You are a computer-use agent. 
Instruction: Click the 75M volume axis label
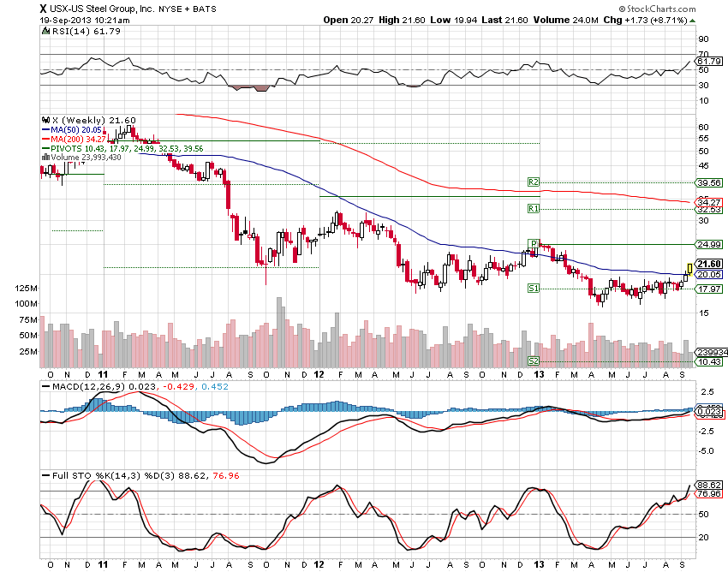28,320
